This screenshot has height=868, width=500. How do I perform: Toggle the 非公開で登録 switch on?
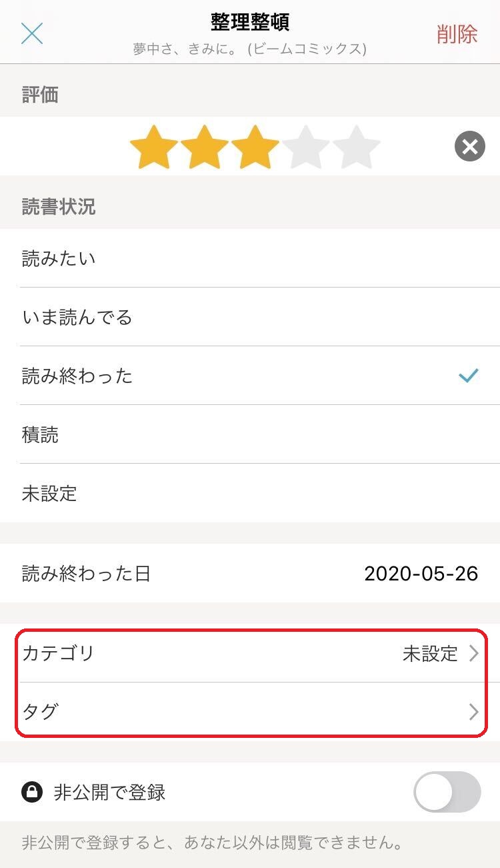click(447, 792)
